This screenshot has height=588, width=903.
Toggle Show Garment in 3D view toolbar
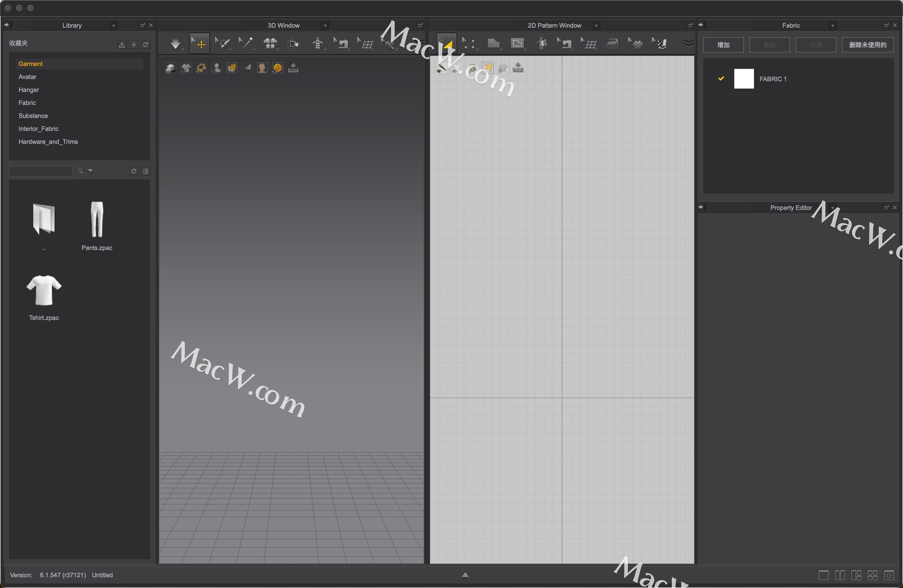click(171, 68)
